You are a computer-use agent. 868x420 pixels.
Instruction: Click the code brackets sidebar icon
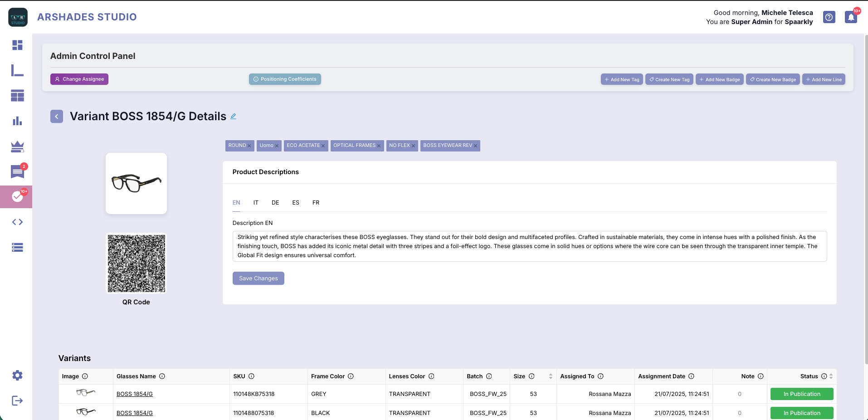point(17,222)
